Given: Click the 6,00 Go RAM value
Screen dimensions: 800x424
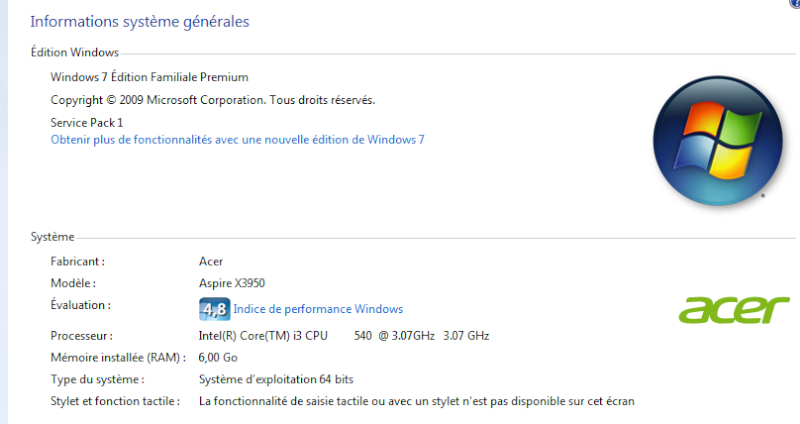Looking at the screenshot, I should (x=218, y=358).
